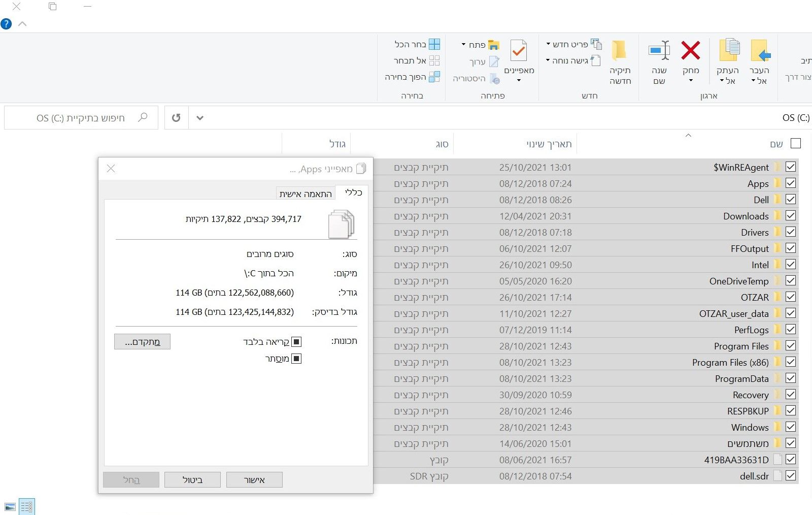Viewport: 812px width, 515px height.
Task: Select the Program Files (x86) folder
Action: click(586, 362)
